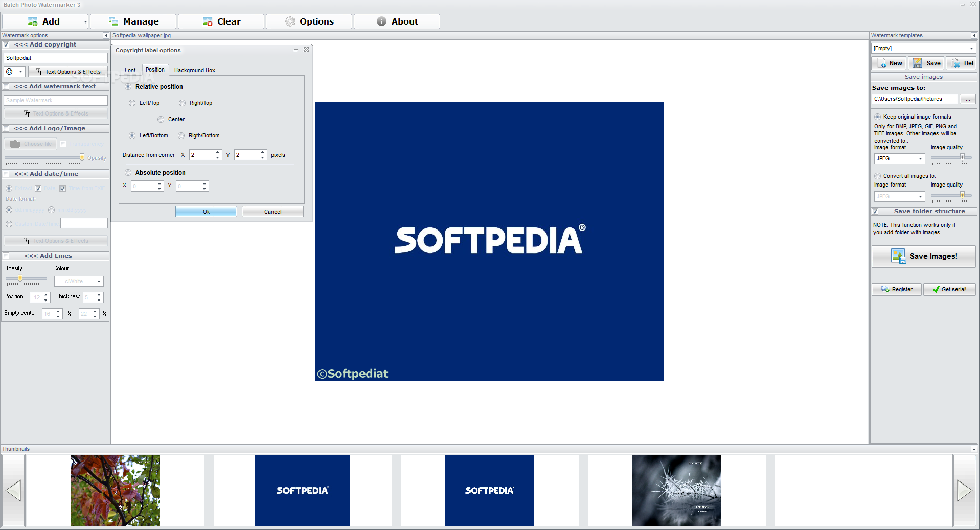Image resolution: width=980 pixels, height=530 pixels.
Task: Enable the Add date/time checkbox
Action: (x=6, y=174)
